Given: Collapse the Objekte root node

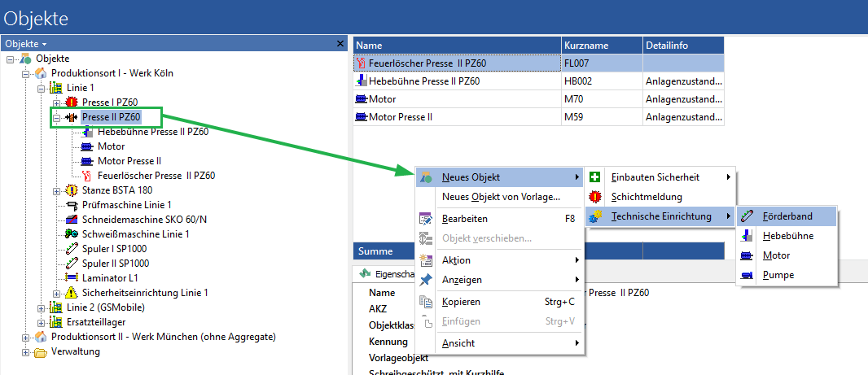Looking at the screenshot, I should pyautogui.click(x=10, y=59).
